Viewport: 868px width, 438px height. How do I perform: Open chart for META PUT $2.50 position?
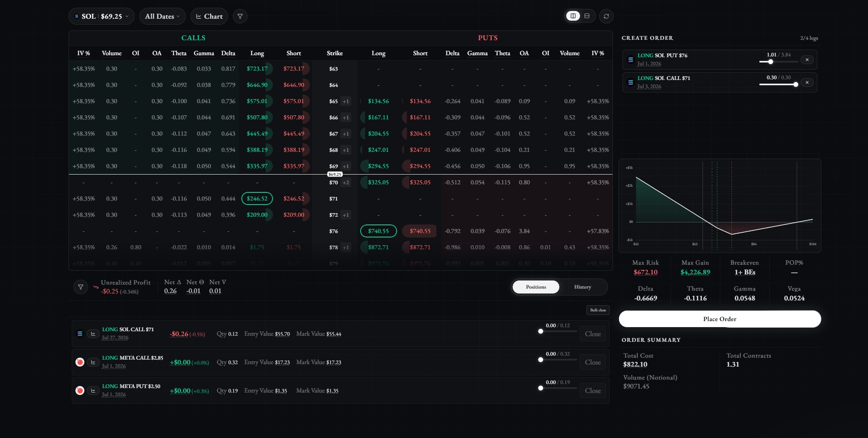point(93,391)
